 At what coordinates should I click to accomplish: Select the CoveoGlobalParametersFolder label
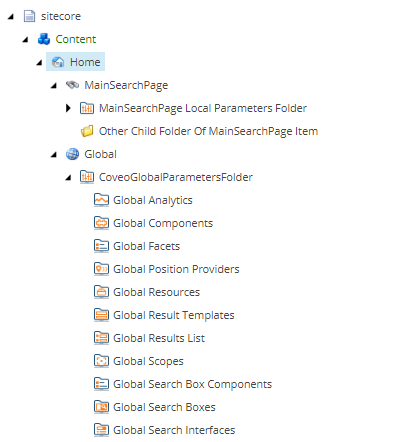[x=176, y=177]
